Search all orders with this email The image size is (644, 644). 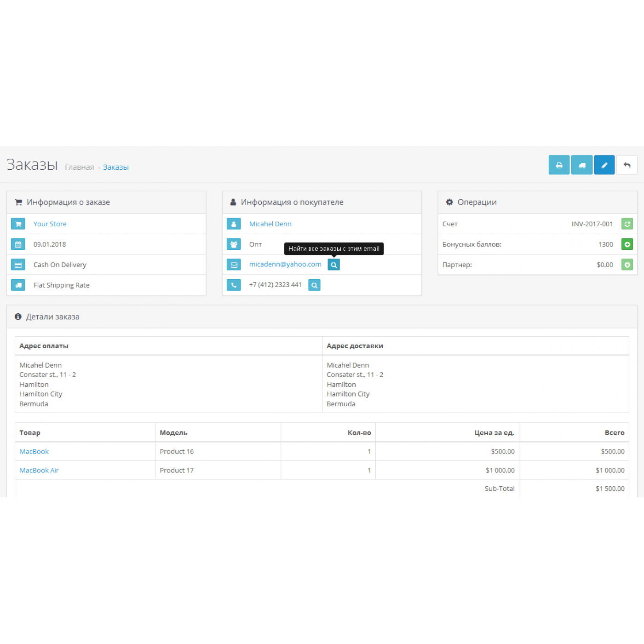[x=334, y=265]
